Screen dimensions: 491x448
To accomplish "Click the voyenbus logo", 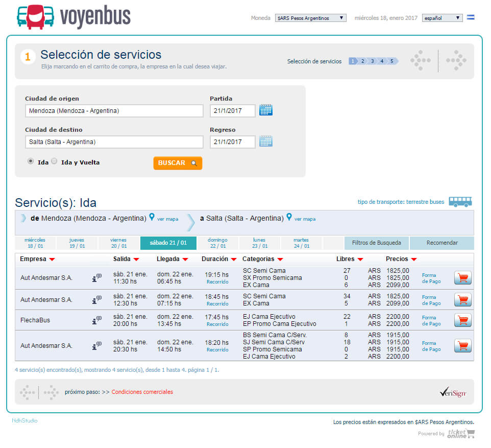I will coord(73,17).
